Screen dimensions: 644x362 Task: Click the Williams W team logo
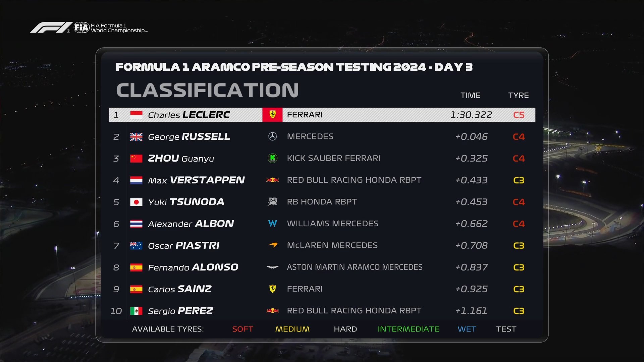tap(272, 224)
